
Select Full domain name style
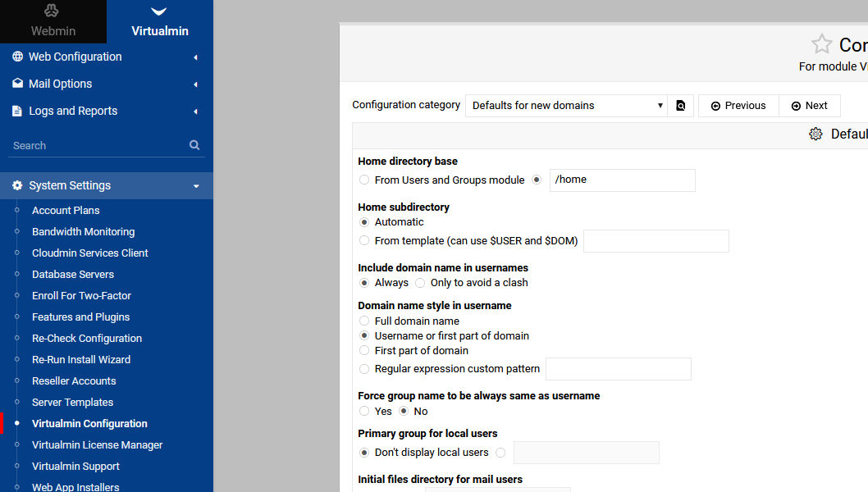pyautogui.click(x=364, y=321)
